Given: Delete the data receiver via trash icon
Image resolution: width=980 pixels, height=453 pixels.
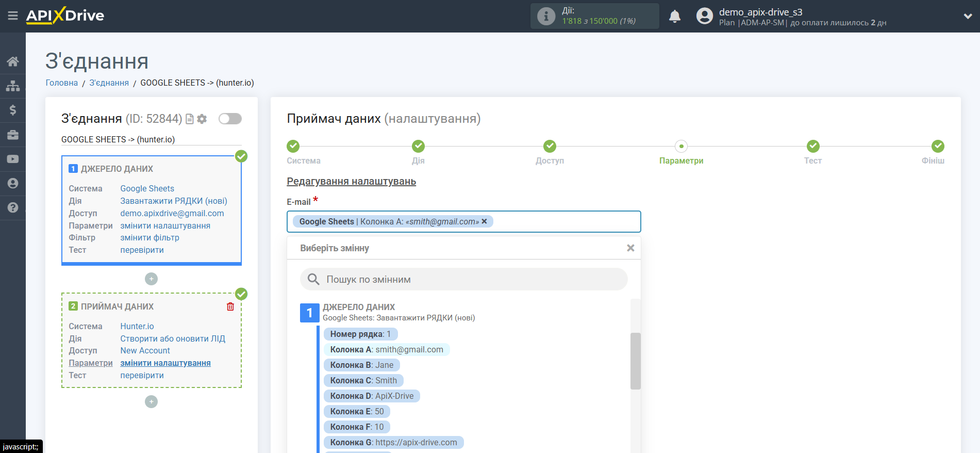Looking at the screenshot, I should tap(230, 306).
